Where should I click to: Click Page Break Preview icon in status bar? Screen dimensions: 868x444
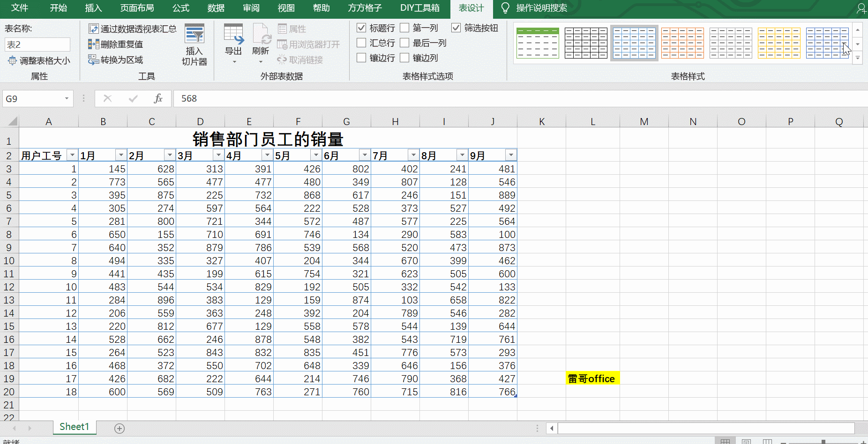coord(767,441)
